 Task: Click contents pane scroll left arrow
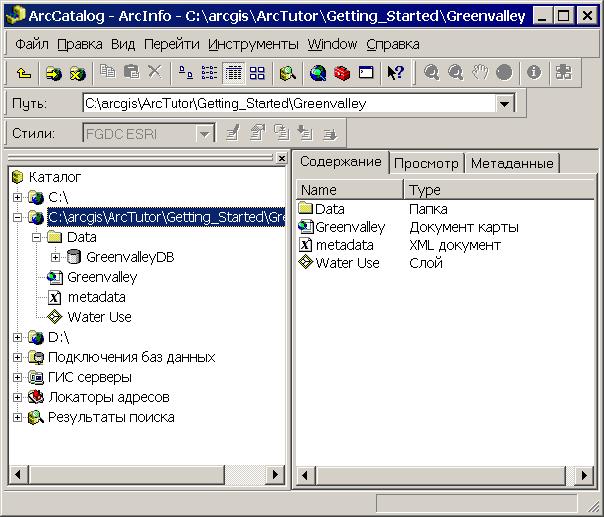coord(305,475)
